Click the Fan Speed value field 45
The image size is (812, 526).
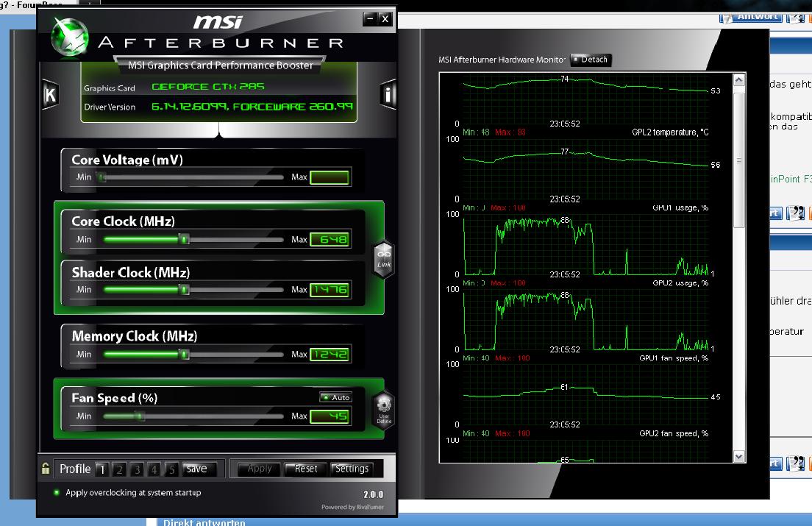click(330, 416)
